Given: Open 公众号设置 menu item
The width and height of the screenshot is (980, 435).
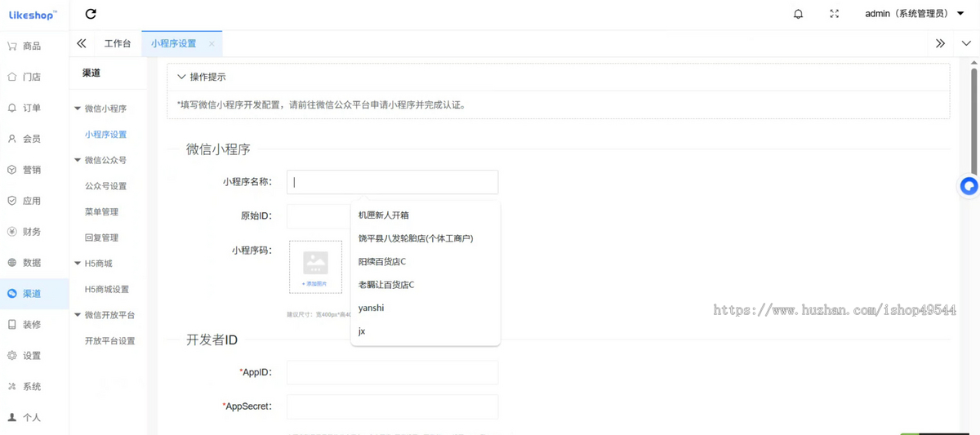Looking at the screenshot, I should pyautogui.click(x=106, y=186).
